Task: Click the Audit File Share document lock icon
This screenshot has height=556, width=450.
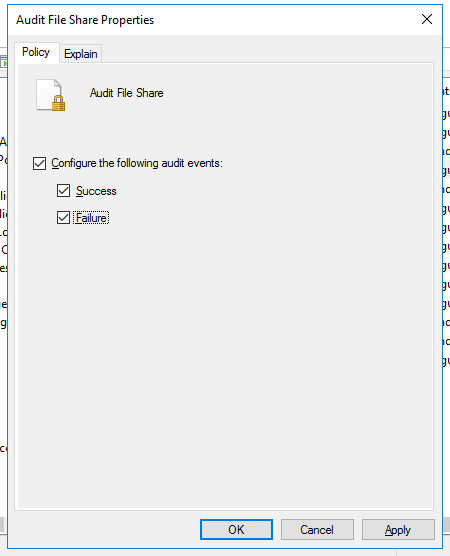Action: 50,95
